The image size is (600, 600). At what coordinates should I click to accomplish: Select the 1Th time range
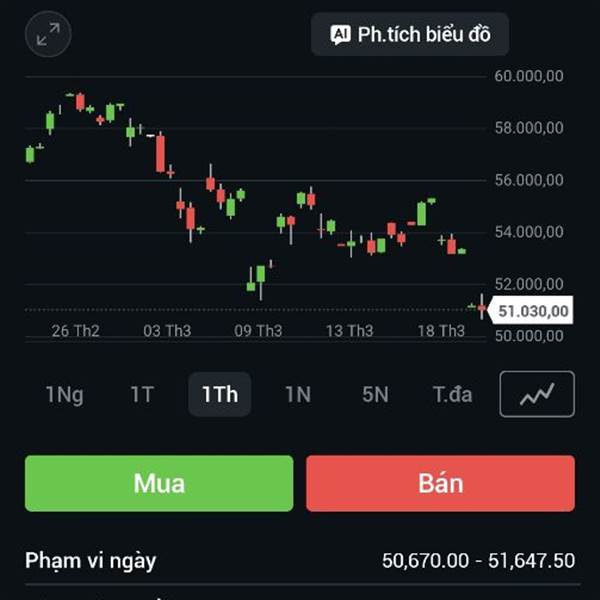tap(220, 394)
